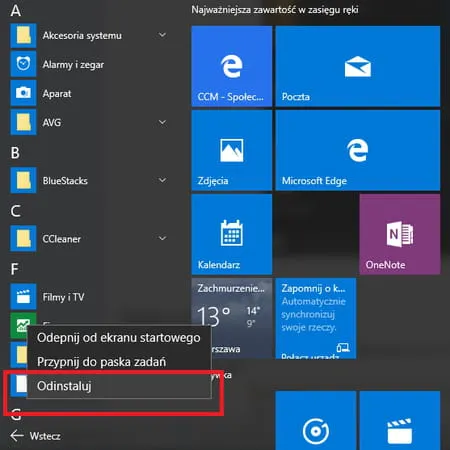Click the BlueStacks label text
Viewport: 450px width, 450px height.
tap(65, 181)
